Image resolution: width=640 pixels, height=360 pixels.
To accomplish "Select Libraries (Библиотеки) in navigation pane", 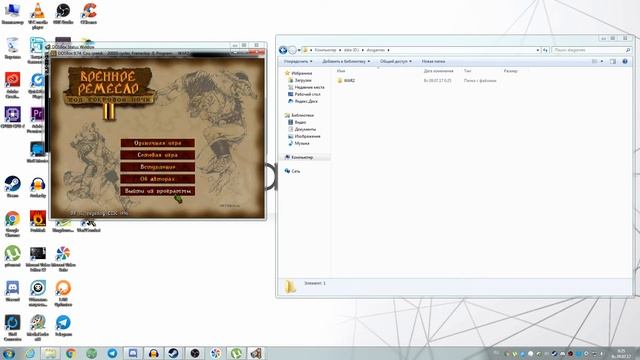I will (299, 115).
